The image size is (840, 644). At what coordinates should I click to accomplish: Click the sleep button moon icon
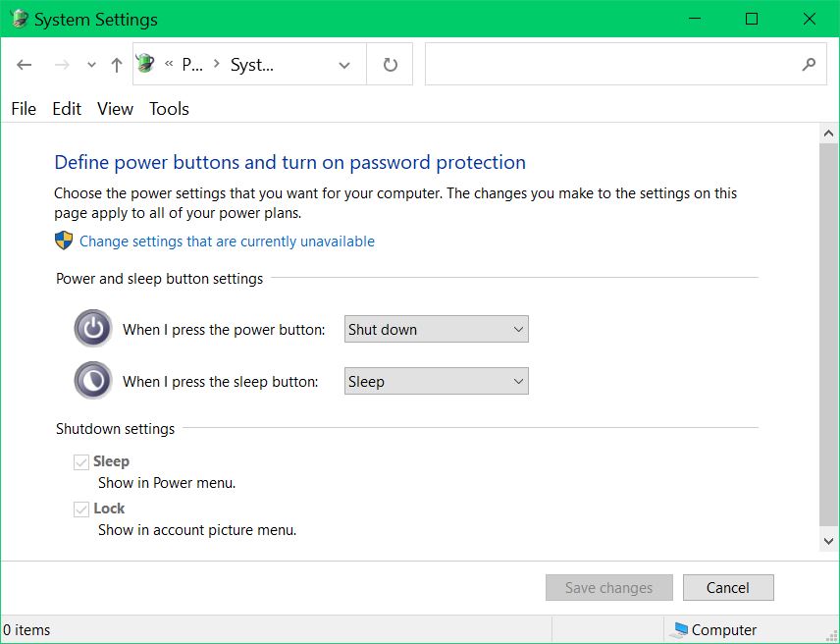(93, 381)
